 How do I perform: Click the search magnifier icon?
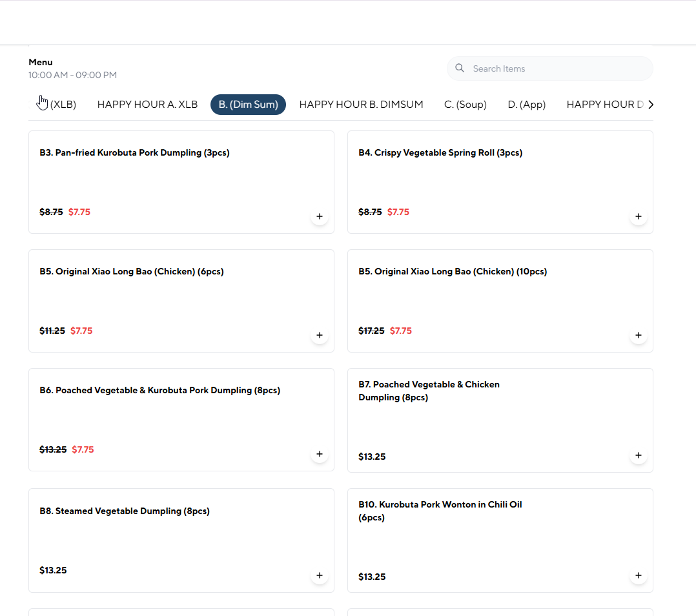pyautogui.click(x=460, y=68)
